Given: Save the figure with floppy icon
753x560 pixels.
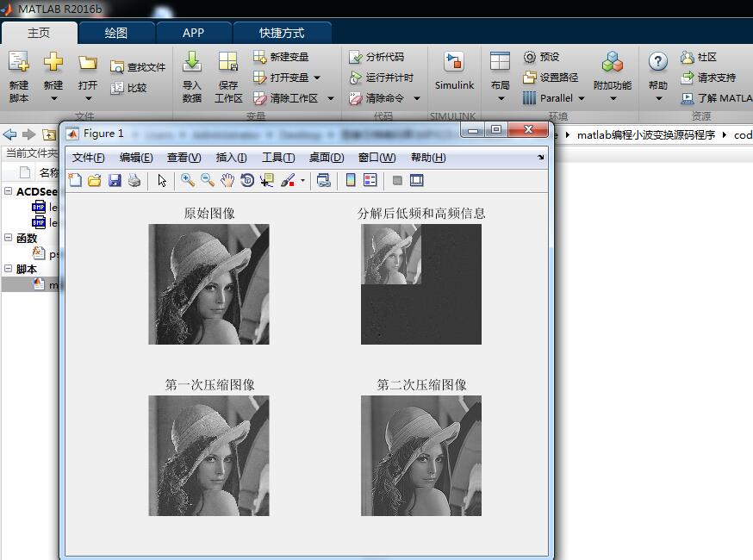Looking at the screenshot, I should pos(115,181).
